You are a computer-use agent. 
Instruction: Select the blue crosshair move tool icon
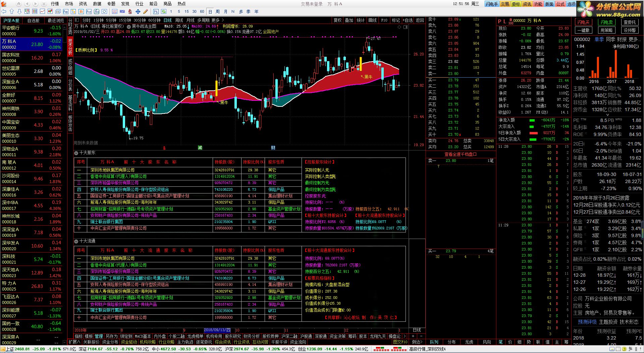pos(138,11)
